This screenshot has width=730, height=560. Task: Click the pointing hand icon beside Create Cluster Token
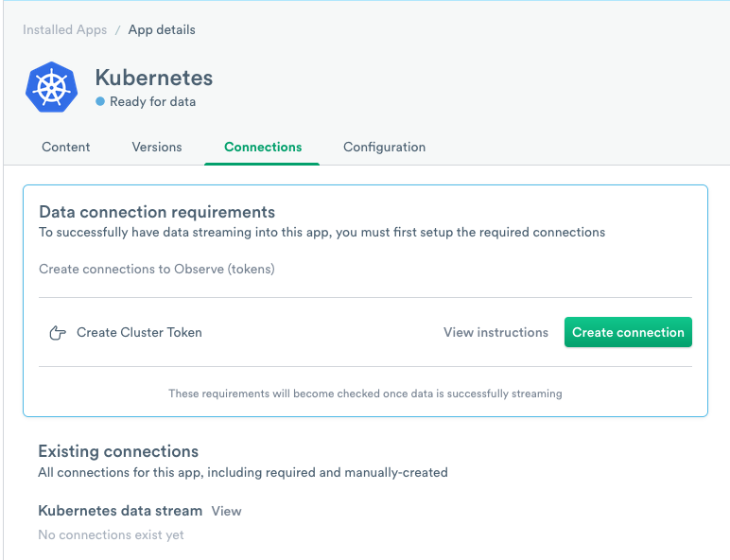[x=58, y=333]
